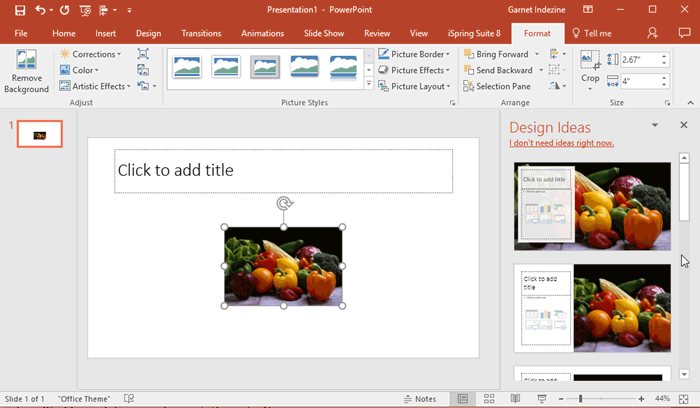Open the Picture Border dropdown
The width and height of the screenshot is (700, 408).
point(413,54)
